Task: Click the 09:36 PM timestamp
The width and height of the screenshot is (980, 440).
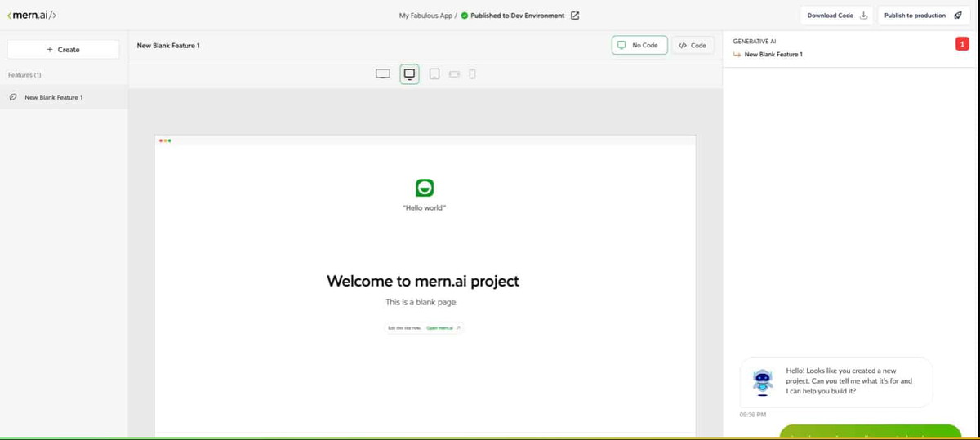Action: pos(752,415)
